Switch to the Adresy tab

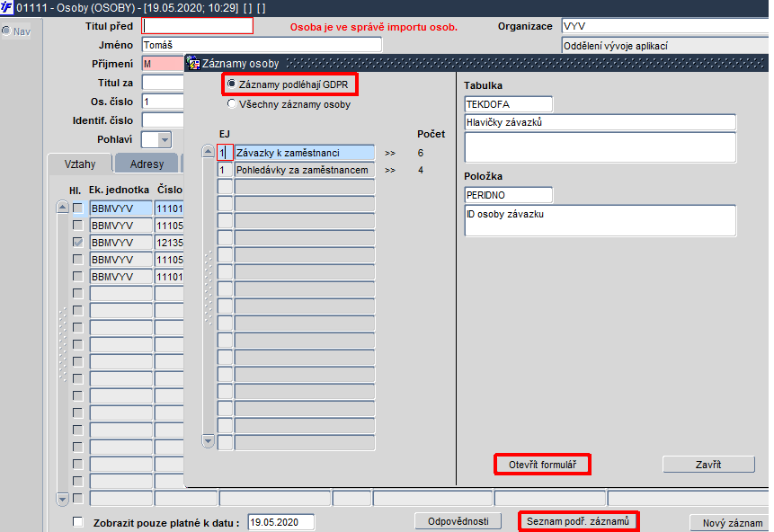point(147,164)
